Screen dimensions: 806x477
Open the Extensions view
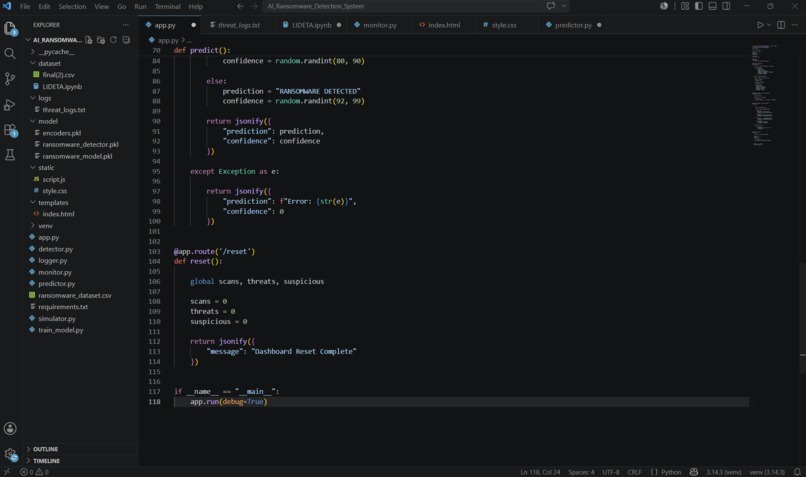(x=10, y=130)
